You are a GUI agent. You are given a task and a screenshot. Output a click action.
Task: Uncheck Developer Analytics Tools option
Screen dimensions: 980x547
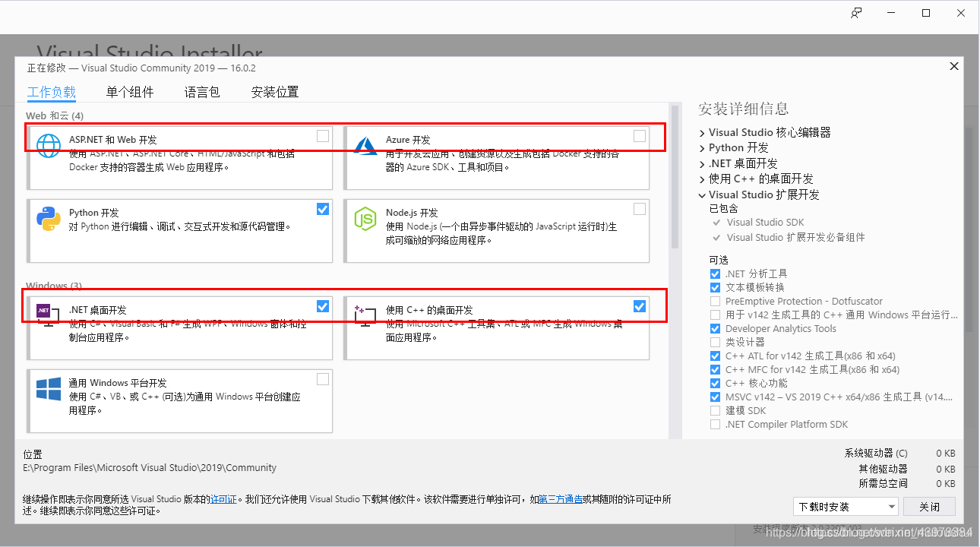(715, 328)
